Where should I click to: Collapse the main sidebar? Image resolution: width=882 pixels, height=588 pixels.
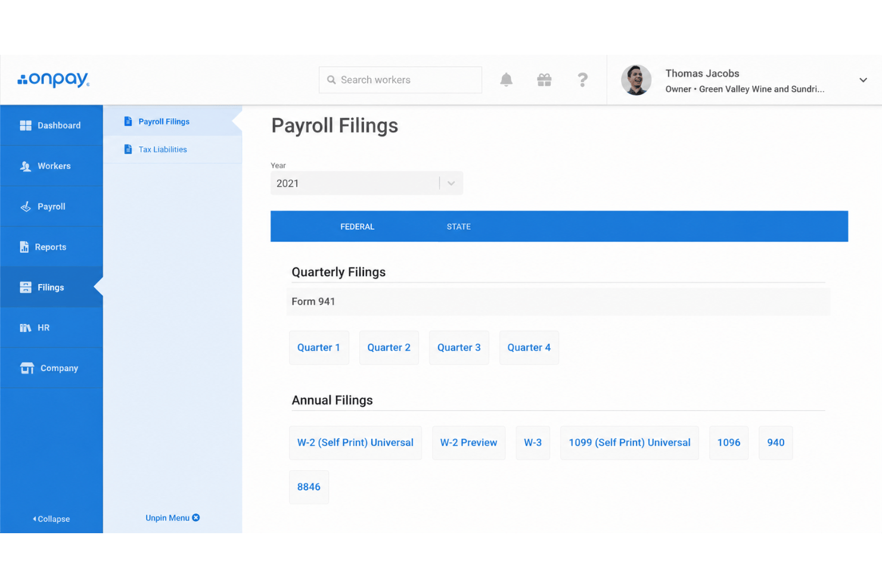point(51,519)
